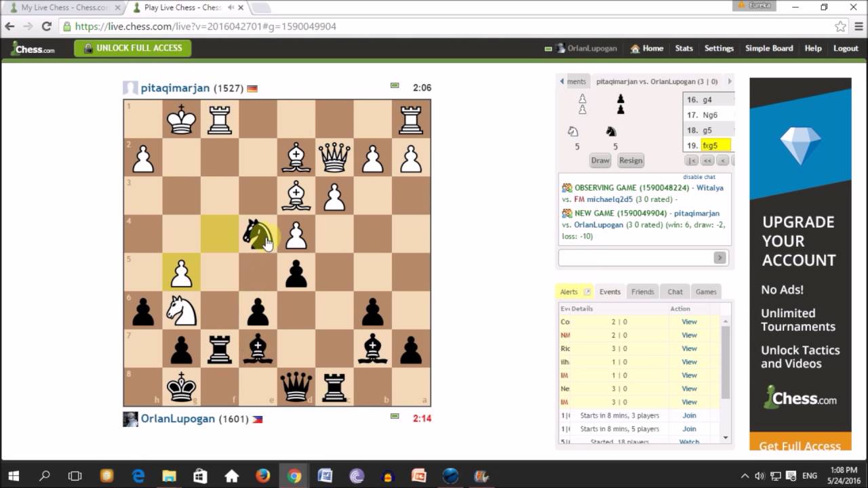Switch to the Chat tab
The height and width of the screenshot is (488, 868).
(x=675, y=292)
